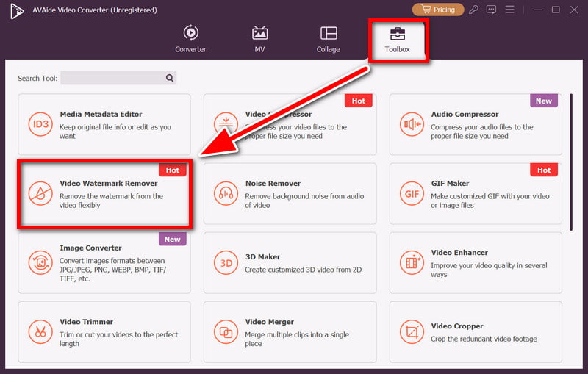Open the feedback chat icon
This screenshot has width=588, height=374.
tap(491, 10)
